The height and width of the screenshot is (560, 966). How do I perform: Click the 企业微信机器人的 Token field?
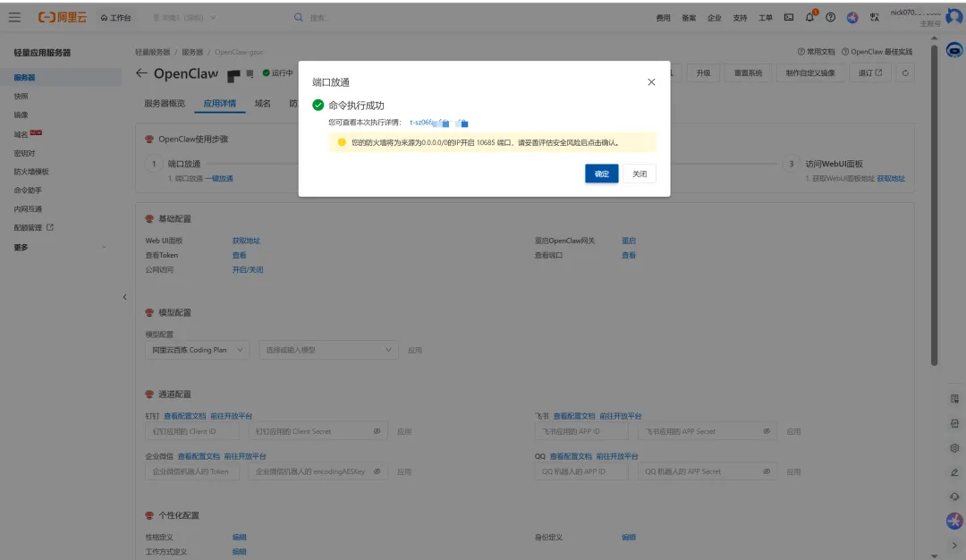[192, 472]
